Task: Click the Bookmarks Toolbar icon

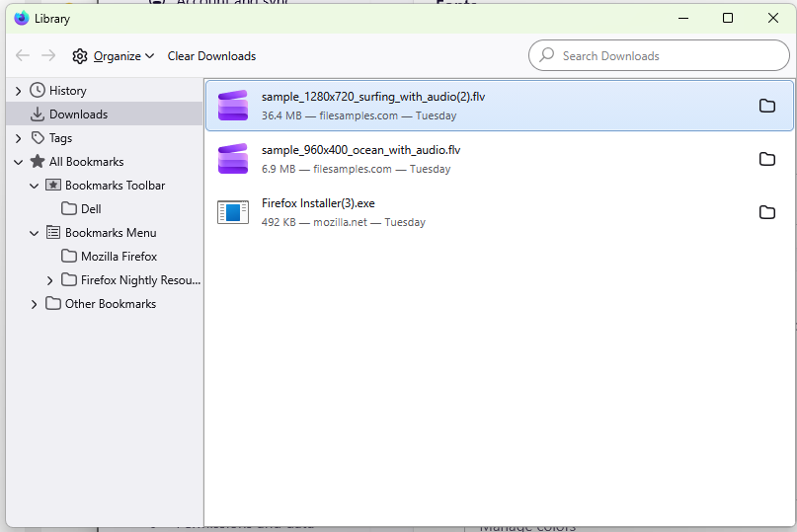Action: (x=53, y=185)
